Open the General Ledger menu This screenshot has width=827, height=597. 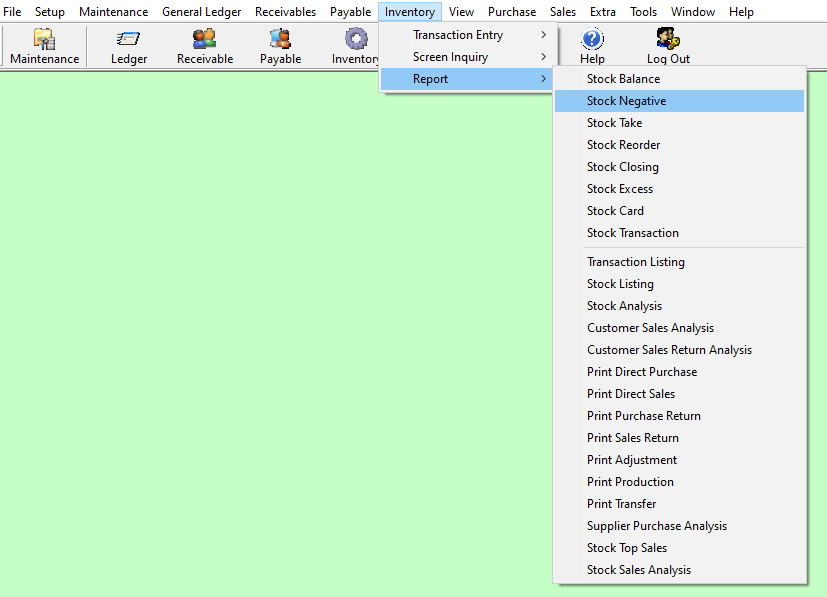tap(201, 12)
